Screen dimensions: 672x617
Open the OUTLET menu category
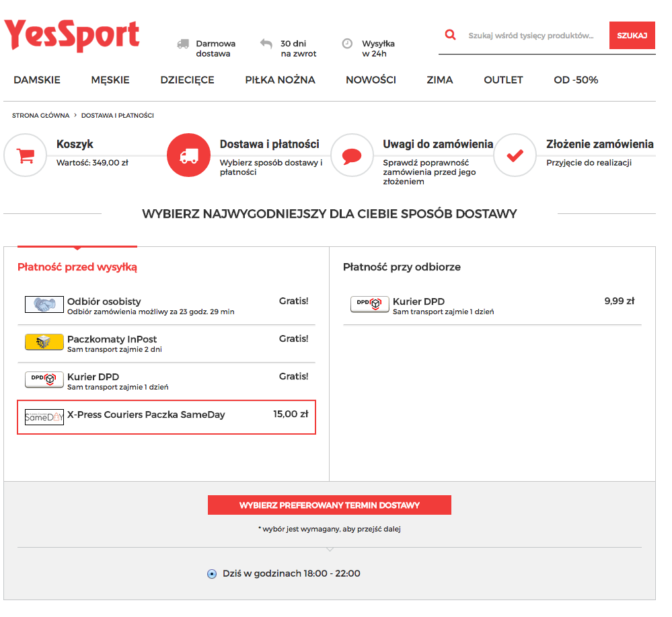click(x=503, y=80)
